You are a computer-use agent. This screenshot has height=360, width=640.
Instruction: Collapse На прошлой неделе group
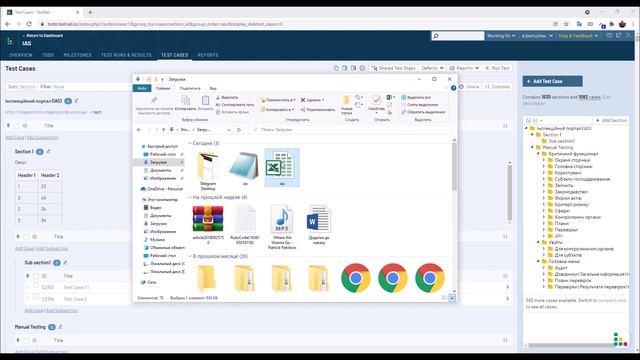coord(190,197)
